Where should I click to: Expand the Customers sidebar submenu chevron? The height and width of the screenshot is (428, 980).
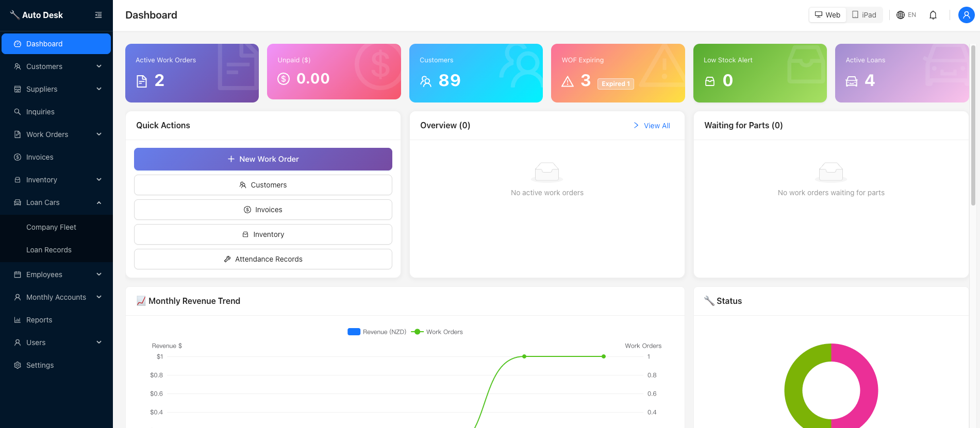99,66
